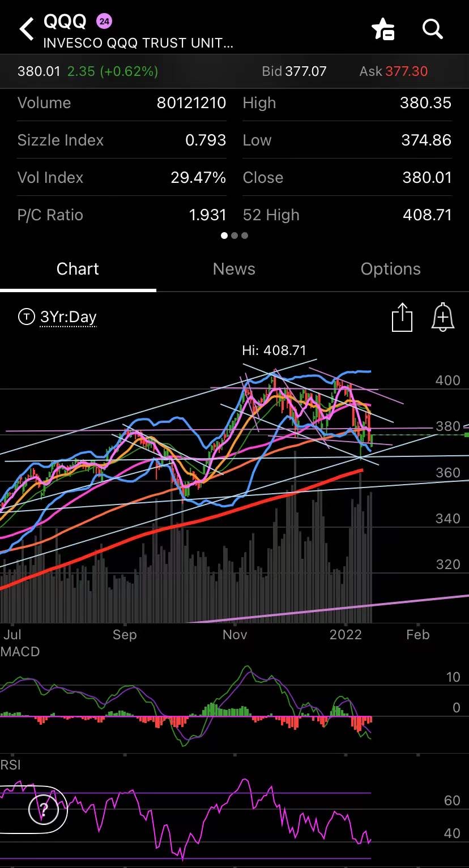Create a price alert bell icon
The image size is (469, 868).
click(443, 317)
